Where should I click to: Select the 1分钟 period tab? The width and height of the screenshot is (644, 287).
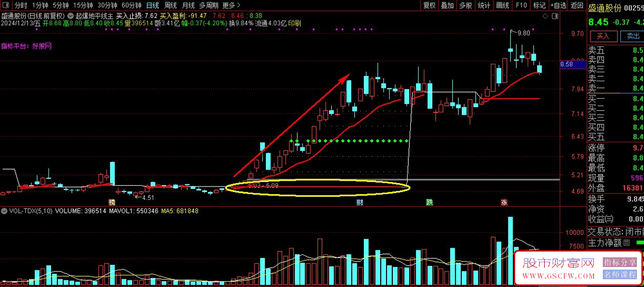pyautogui.click(x=40, y=5)
